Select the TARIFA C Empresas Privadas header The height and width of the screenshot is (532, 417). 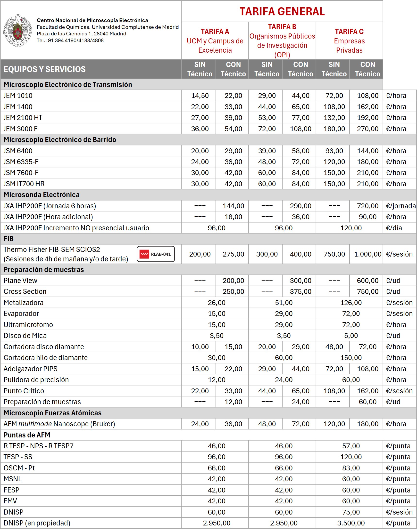click(x=349, y=41)
